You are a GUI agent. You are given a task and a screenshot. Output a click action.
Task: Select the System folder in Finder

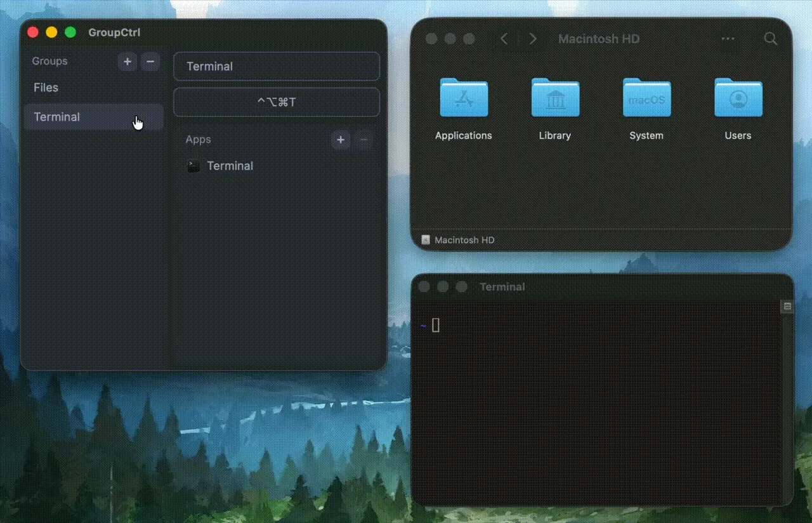(x=646, y=109)
